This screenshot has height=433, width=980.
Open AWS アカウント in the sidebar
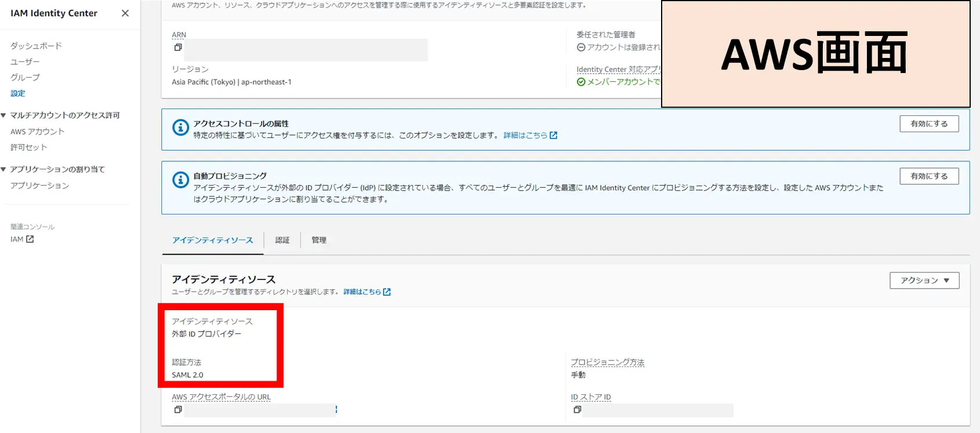(x=37, y=132)
